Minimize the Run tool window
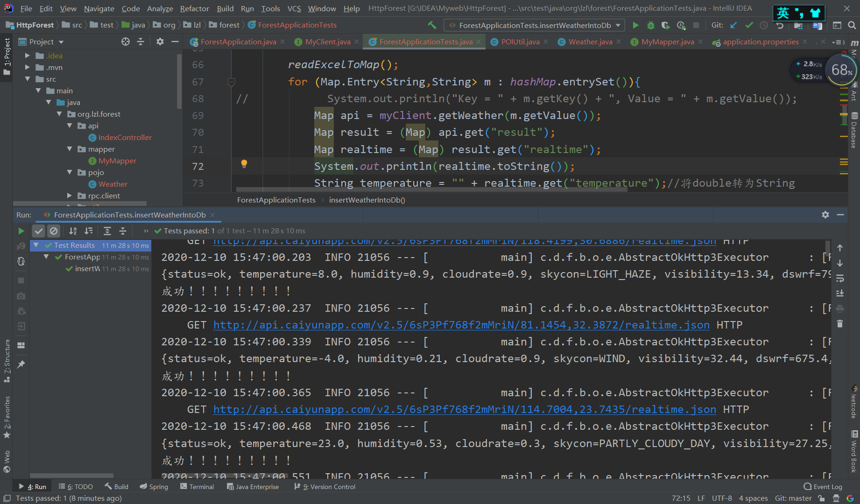Screen dimensions: 860x504 click(x=840, y=215)
